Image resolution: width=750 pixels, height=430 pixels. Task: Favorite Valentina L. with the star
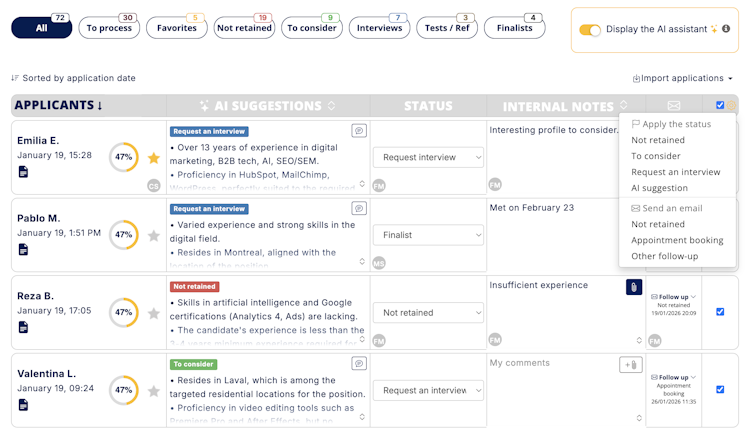[154, 391]
